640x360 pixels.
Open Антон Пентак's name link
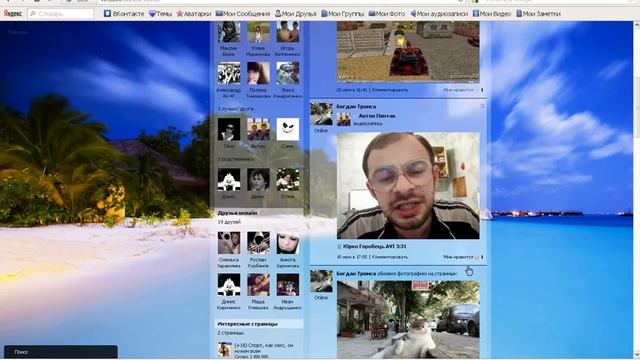point(377,116)
